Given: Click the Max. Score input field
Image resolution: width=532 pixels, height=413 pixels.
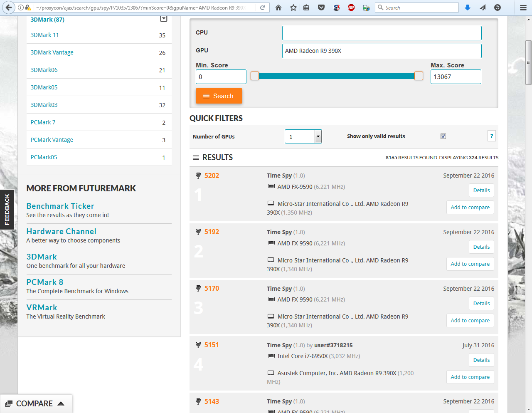Looking at the screenshot, I should 456,77.
